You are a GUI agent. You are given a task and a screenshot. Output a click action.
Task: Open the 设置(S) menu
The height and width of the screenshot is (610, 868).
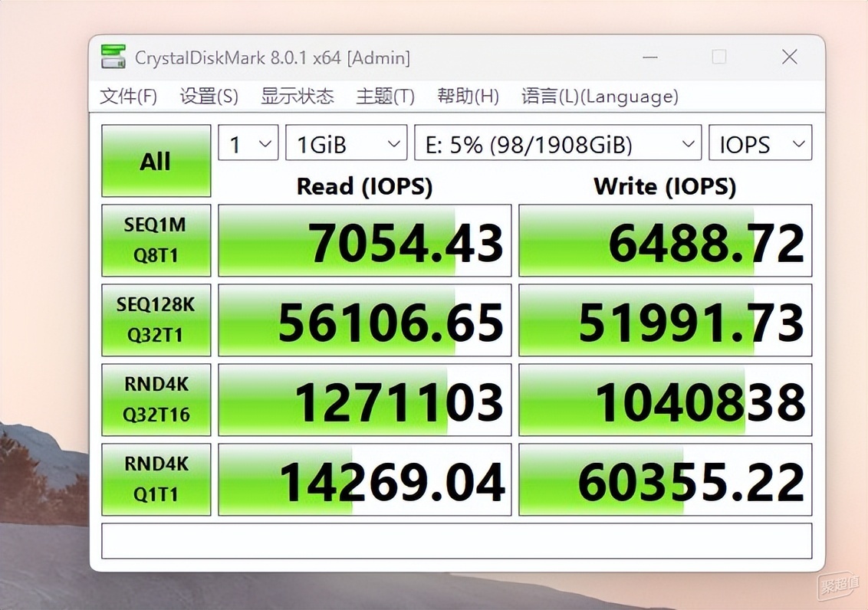pyautogui.click(x=209, y=97)
